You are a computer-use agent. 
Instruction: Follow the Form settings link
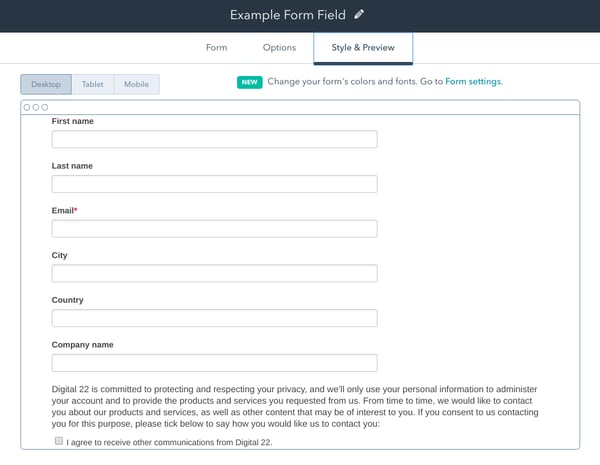point(473,82)
